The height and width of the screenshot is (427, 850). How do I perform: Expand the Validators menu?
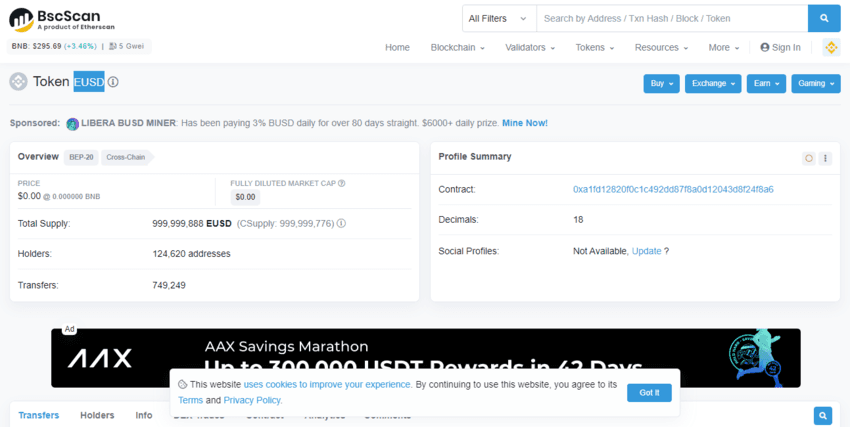(530, 48)
